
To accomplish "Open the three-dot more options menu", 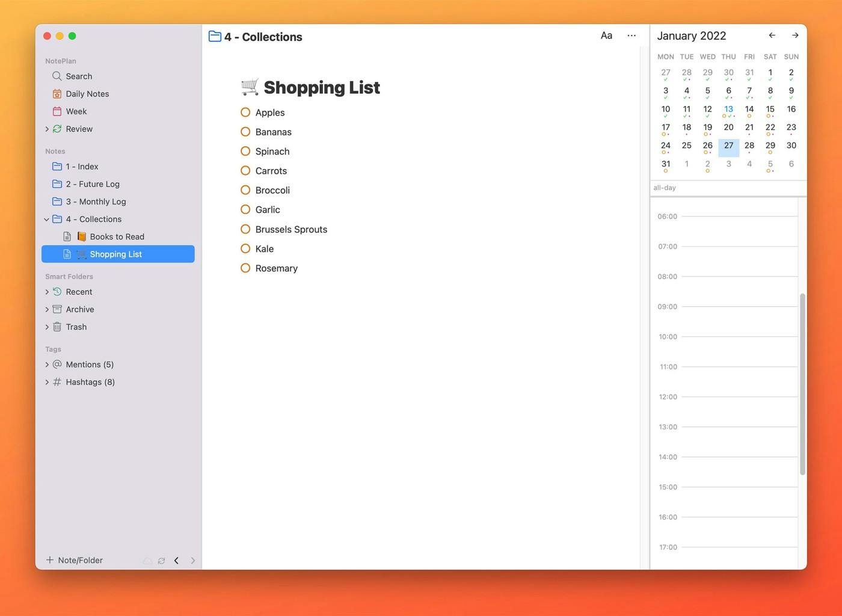I will pos(631,35).
